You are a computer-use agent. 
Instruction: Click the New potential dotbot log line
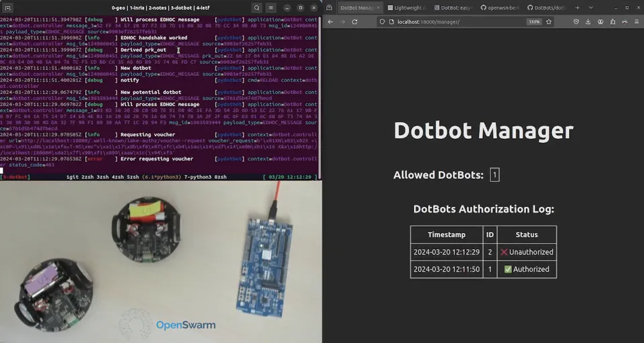(x=151, y=93)
